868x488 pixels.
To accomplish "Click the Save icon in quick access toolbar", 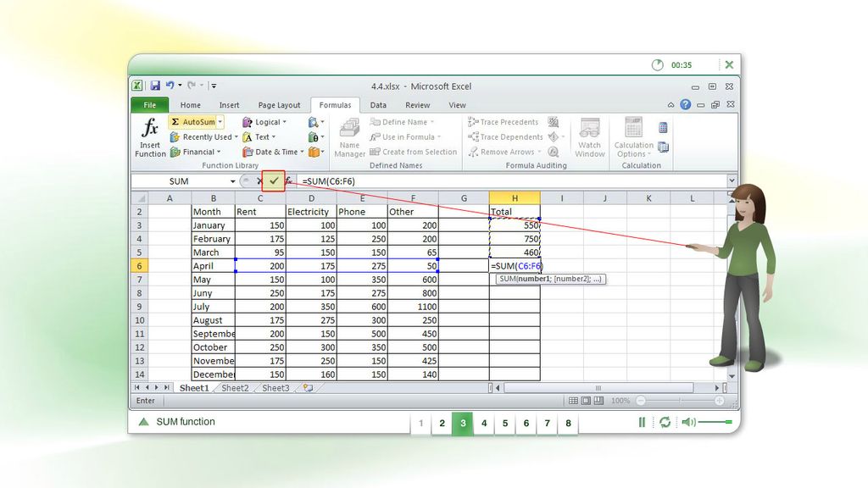I will tap(155, 86).
